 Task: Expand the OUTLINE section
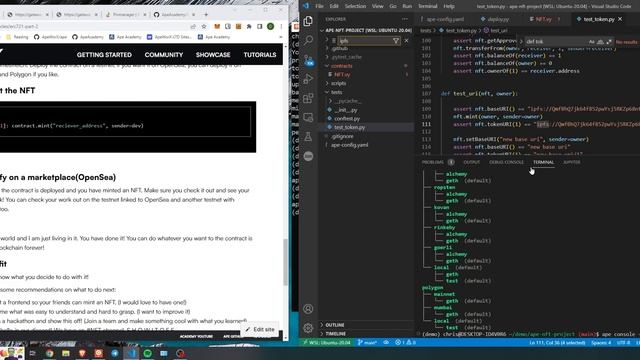(335, 325)
